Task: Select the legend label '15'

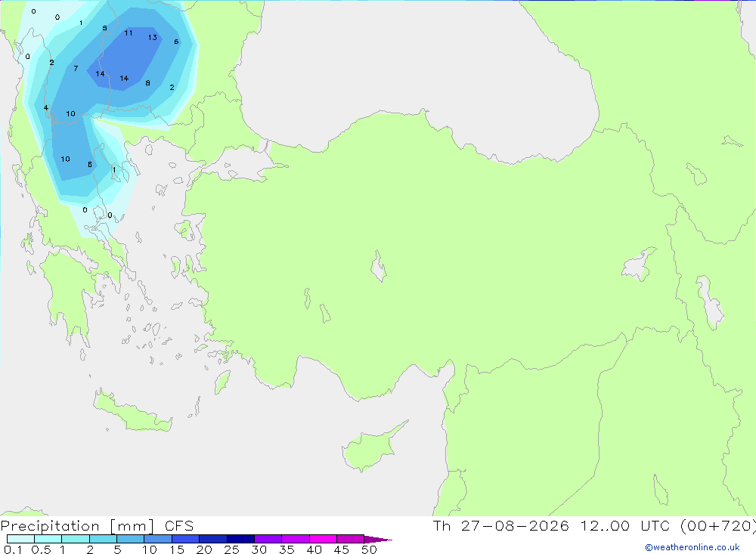Action: (177, 549)
